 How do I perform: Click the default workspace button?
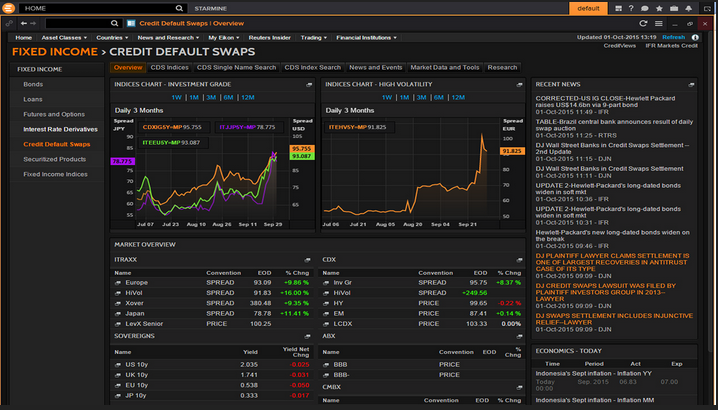tap(588, 8)
